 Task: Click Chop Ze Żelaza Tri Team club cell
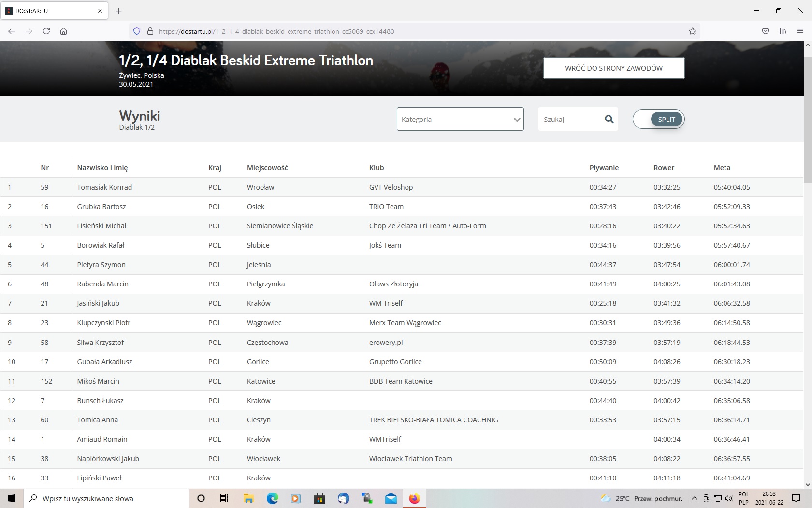428,226
